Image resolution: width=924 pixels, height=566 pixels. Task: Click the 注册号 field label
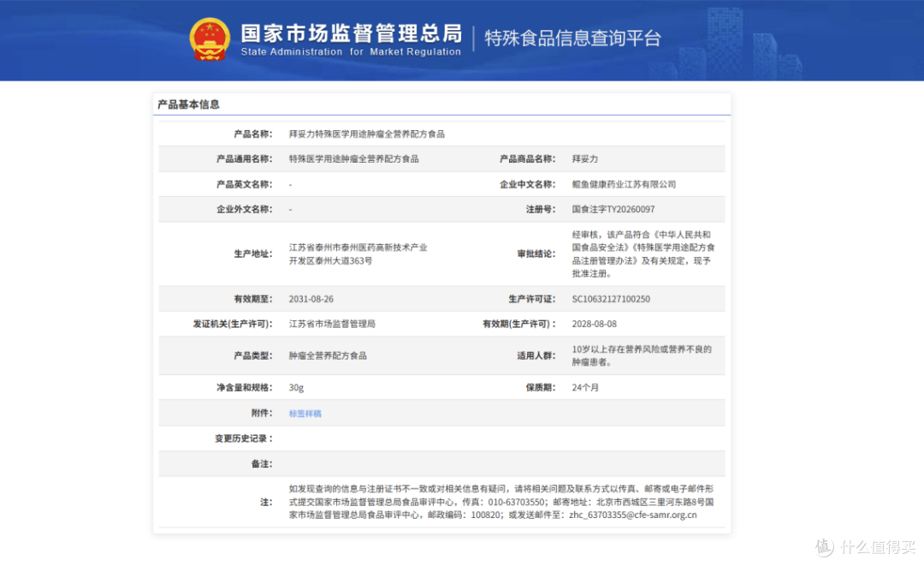click(x=541, y=209)
